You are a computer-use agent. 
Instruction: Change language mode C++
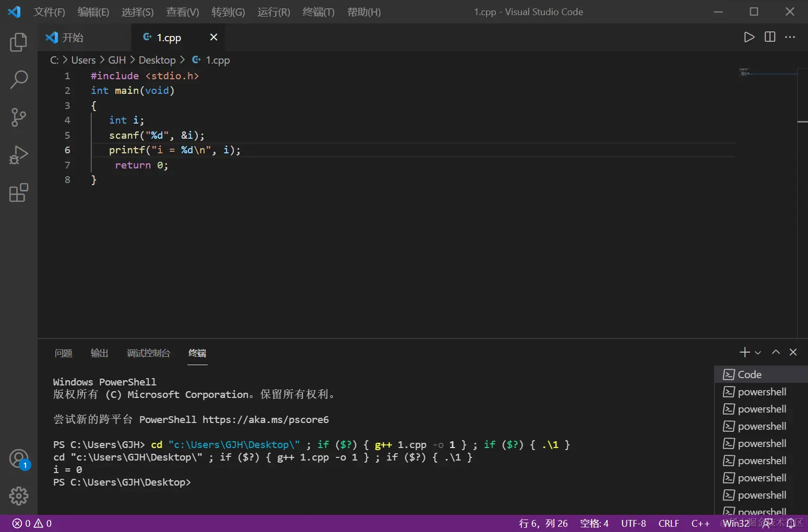click(x=700, y=523)
